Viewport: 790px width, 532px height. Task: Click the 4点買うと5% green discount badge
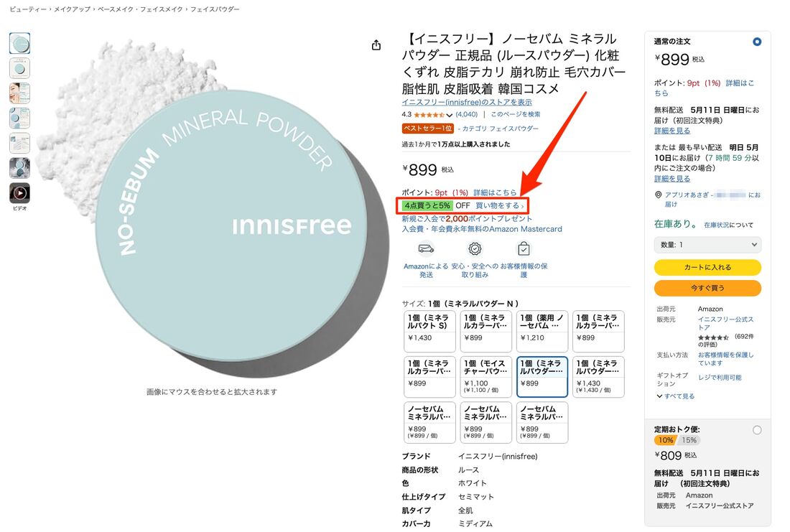[x=427, y=205]
